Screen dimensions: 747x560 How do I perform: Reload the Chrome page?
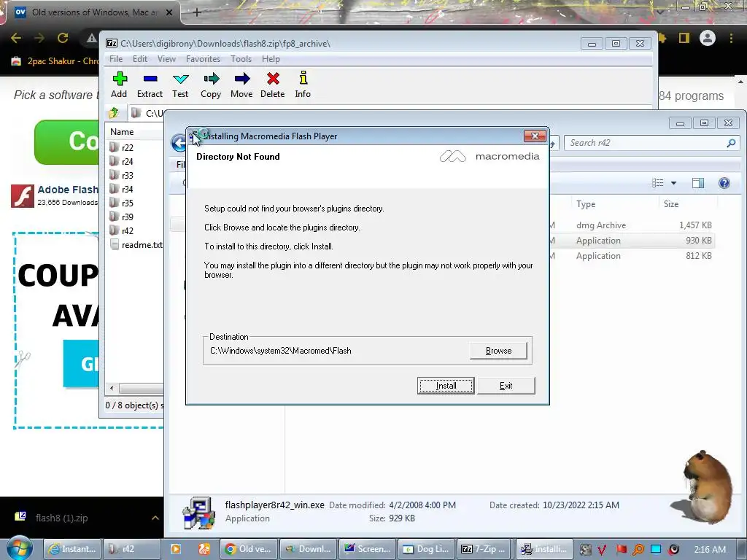click(x=63, y=38)
